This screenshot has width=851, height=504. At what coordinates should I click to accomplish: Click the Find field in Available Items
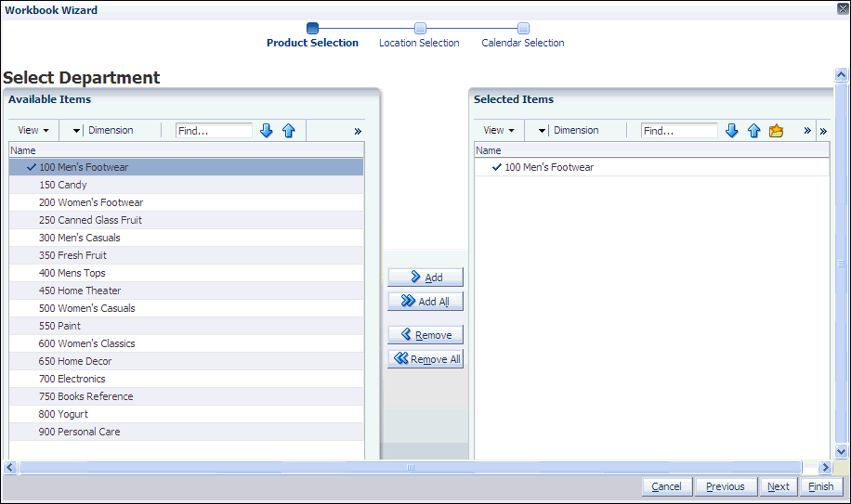point(214,131)
